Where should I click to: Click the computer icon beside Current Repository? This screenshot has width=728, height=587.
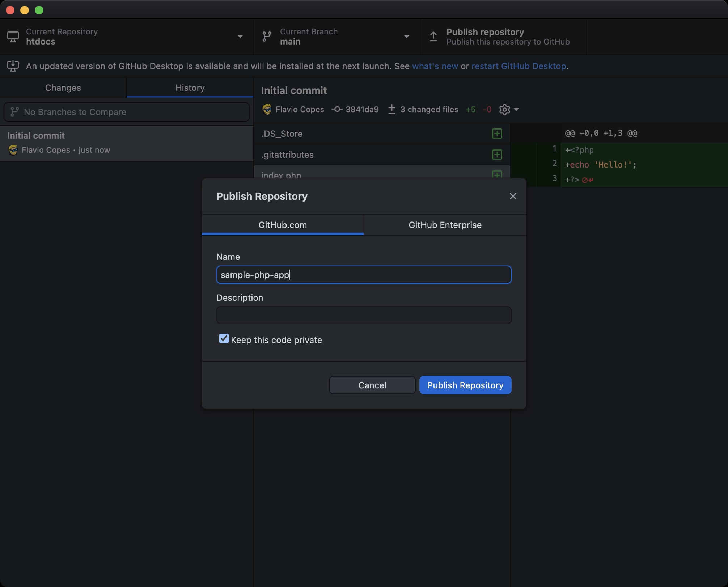click(13, 37)
